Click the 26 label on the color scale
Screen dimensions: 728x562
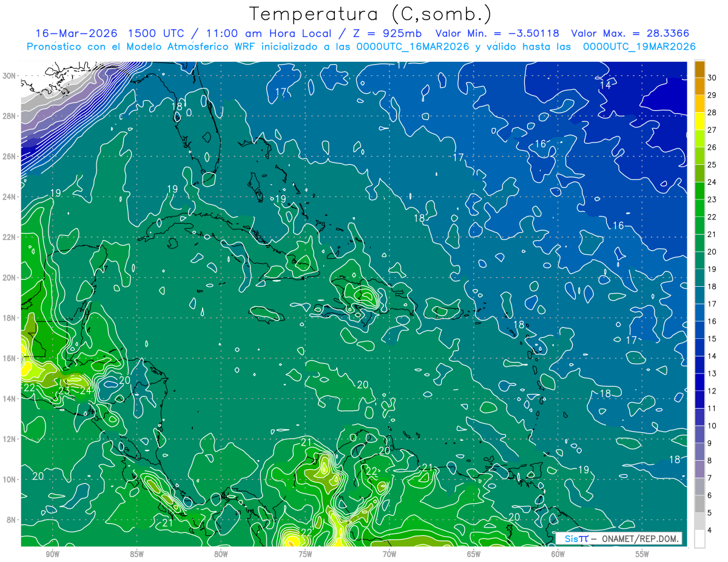point(713,147)
